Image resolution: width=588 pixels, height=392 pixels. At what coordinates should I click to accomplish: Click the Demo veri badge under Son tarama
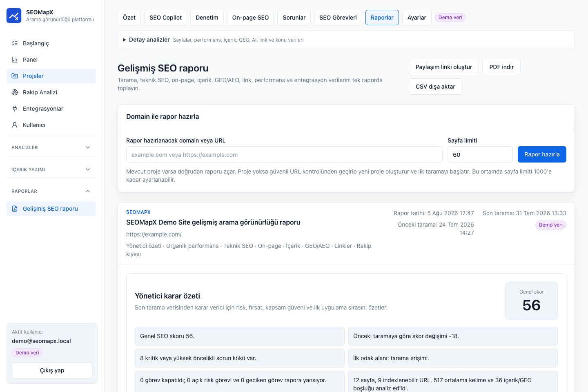[x=551, y=225]
